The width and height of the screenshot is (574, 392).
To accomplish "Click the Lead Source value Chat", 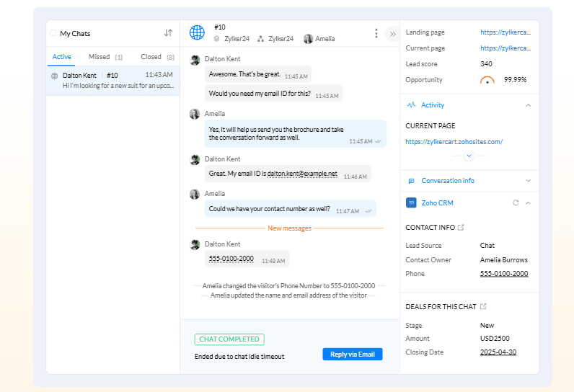I will [x=487, y=246].
